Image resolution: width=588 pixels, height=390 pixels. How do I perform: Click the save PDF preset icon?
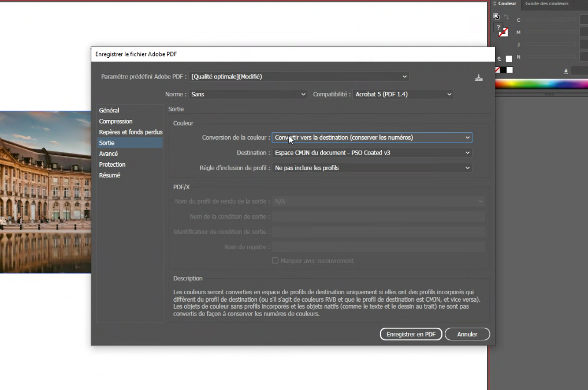(x=478, y=77)
